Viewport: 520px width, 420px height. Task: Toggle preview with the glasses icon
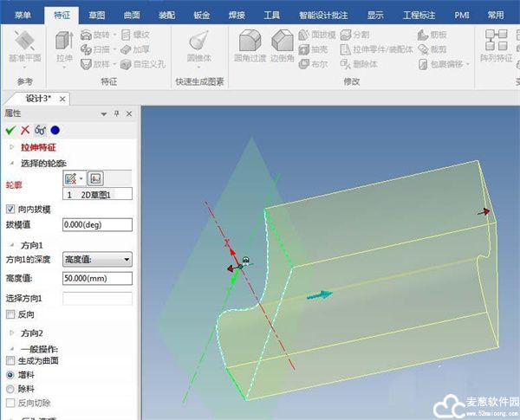point(40,130)
